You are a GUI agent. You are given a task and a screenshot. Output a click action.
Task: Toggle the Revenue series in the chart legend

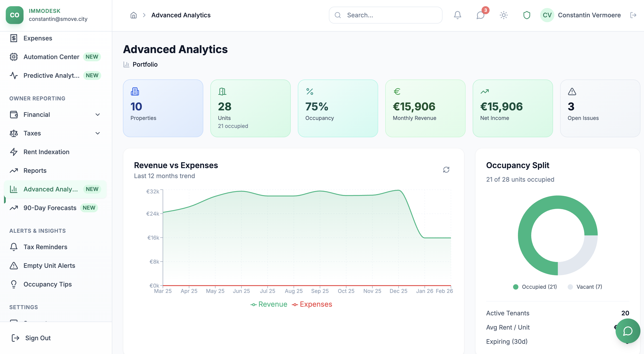(x=269, y=304)
